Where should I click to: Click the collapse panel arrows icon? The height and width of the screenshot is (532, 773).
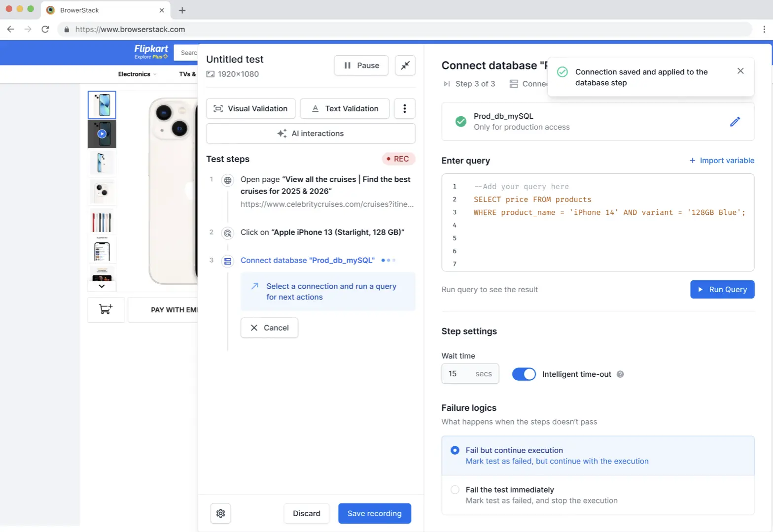(405, 66)
